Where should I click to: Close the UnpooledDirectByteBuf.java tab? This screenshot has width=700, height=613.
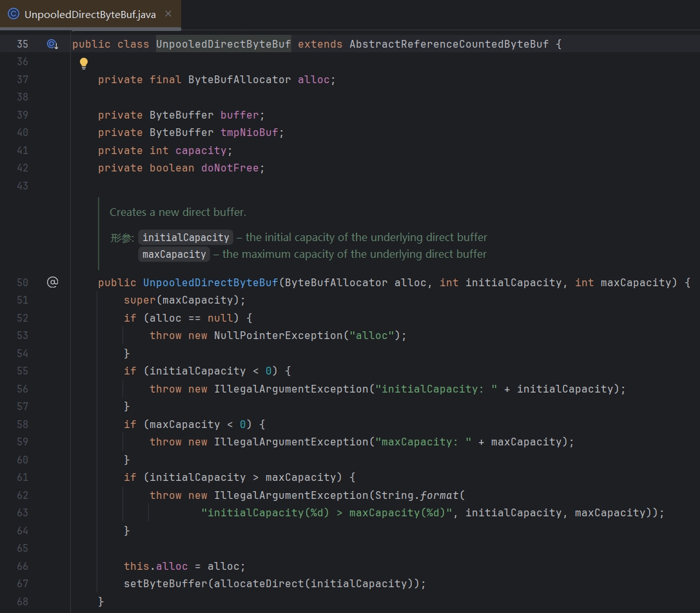tap(168, 14)
